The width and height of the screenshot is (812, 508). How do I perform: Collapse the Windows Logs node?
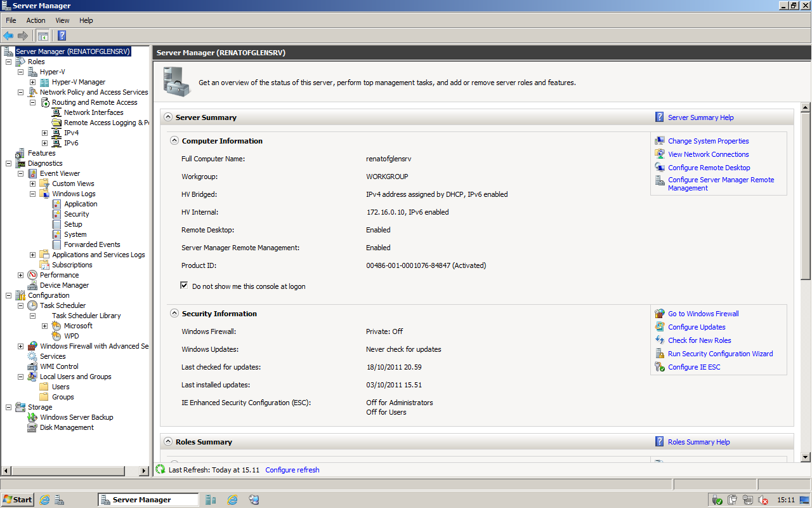click(x=32, y=194)
